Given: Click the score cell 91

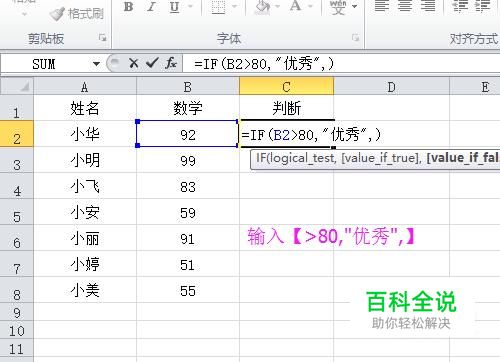Looking at the screenshot, I should 188,238.
